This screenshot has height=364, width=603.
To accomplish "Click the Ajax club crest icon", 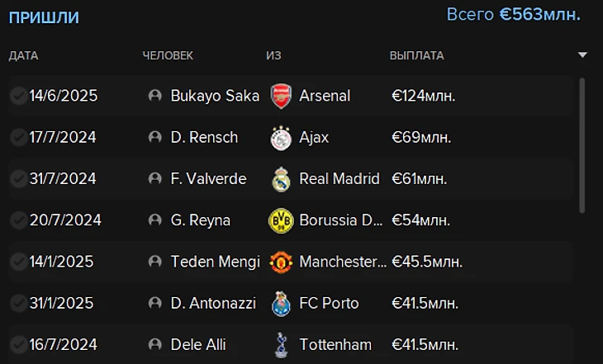I will point(282,137).
